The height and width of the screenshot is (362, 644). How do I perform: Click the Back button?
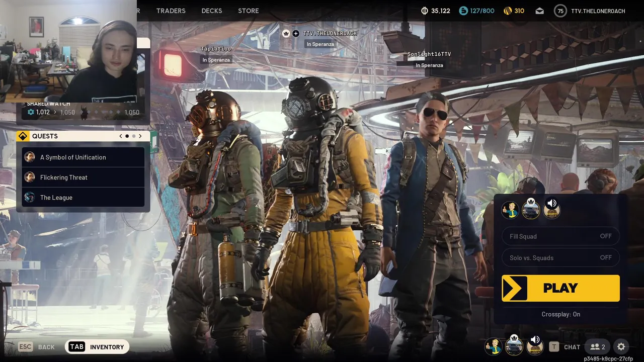[37, 347]
